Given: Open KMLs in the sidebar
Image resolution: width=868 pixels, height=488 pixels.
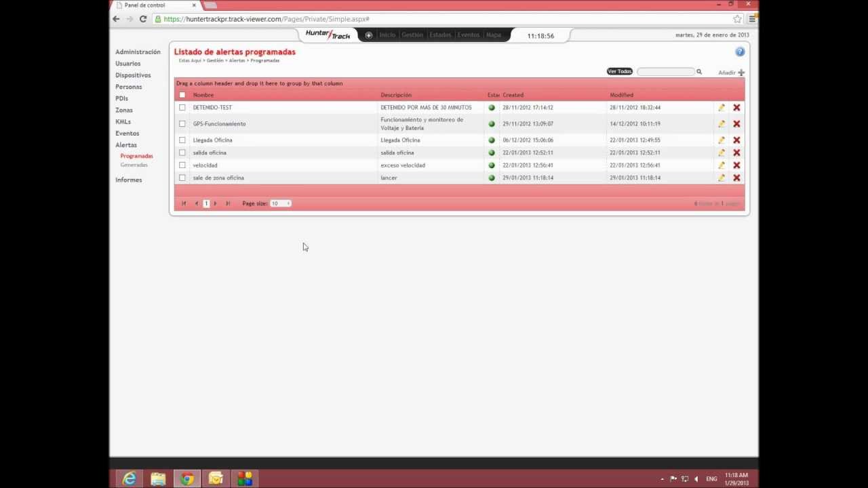Looking at the screenshot, I should click(x=123, y=122).
